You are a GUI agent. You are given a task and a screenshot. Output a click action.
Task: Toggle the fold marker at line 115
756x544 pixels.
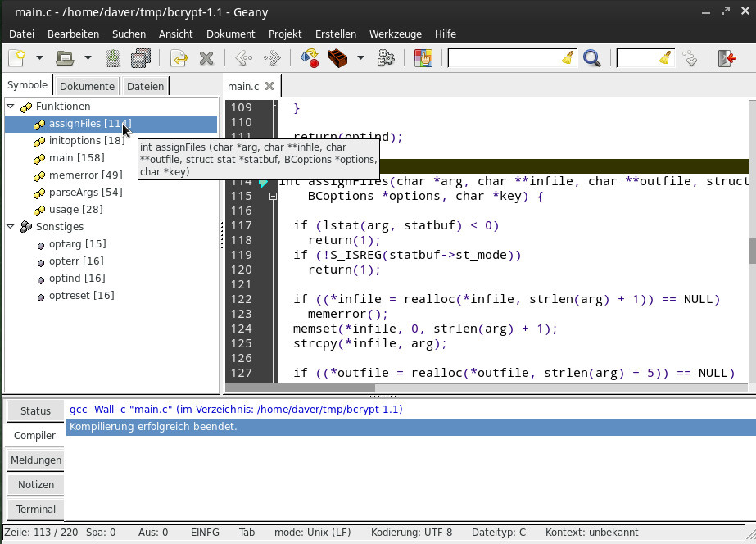click(273, 197)
